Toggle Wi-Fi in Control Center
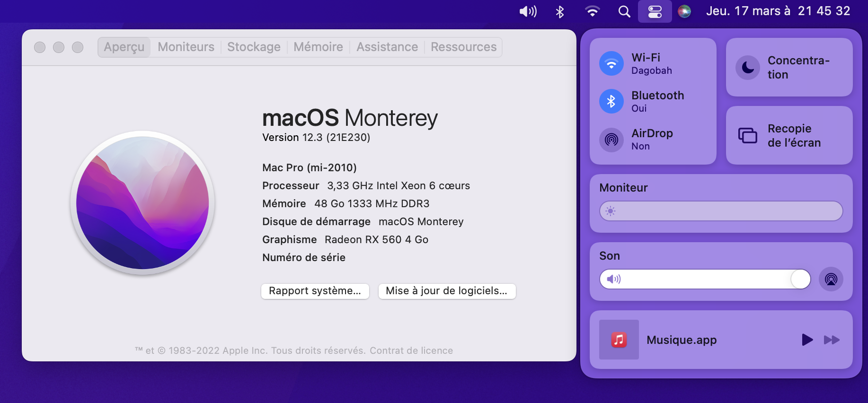 pos(611,63)
